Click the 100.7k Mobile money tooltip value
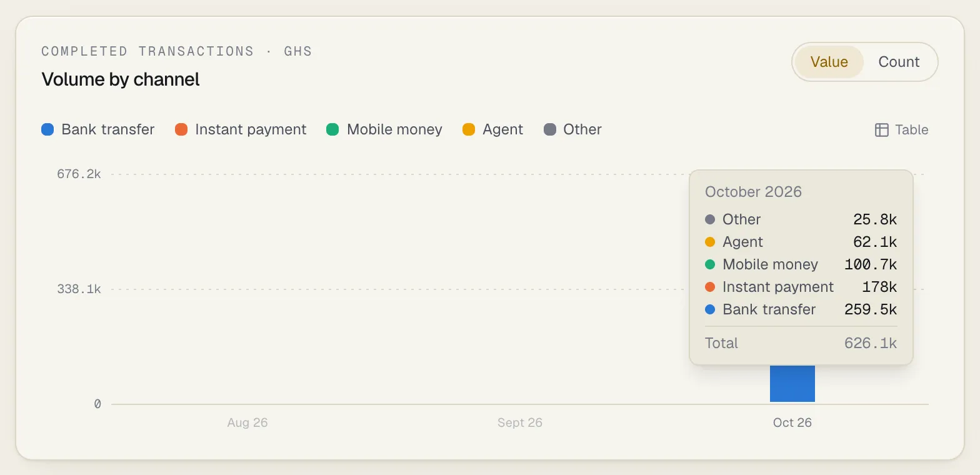The image size is (980, 475). coord(871,264)
